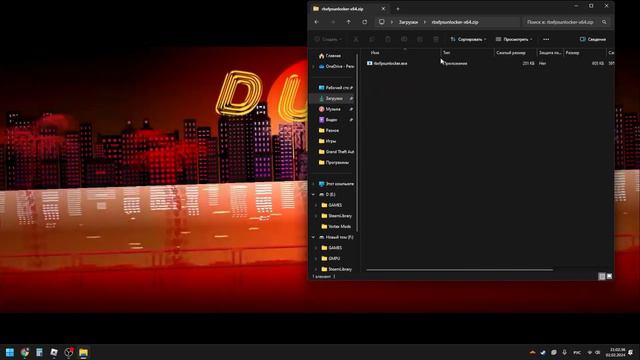The height and width of the screenshot is (360, 640).
Task: Click the microphone tray icon
Action: point(564,352)
